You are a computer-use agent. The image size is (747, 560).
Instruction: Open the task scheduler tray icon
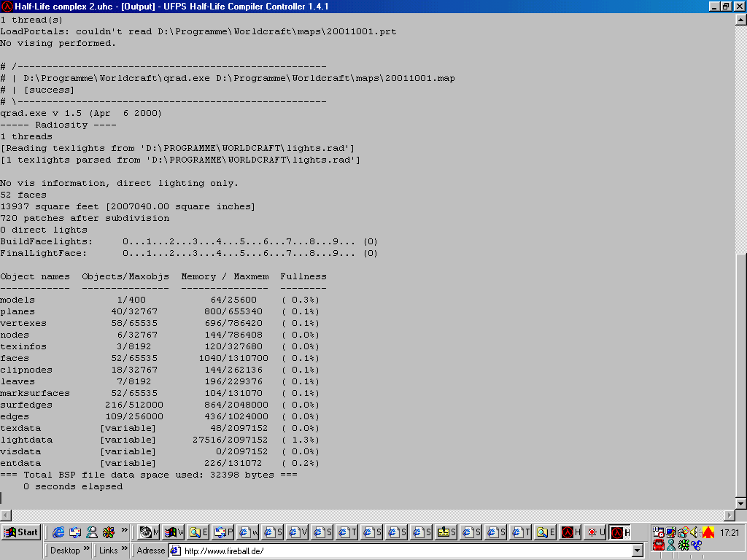tap(659, 532)
